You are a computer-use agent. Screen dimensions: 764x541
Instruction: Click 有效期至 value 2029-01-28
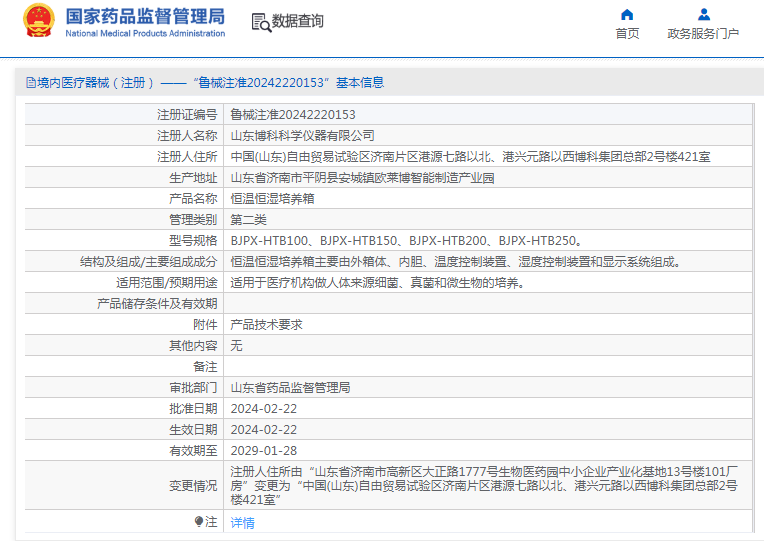pyautogui.click(x=264, y=450)
